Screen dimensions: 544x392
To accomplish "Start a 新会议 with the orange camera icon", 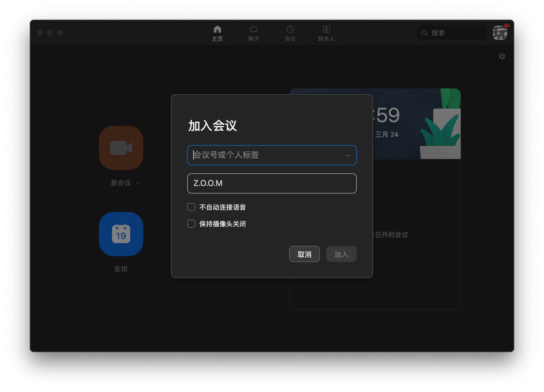I will tap(121, 148).
